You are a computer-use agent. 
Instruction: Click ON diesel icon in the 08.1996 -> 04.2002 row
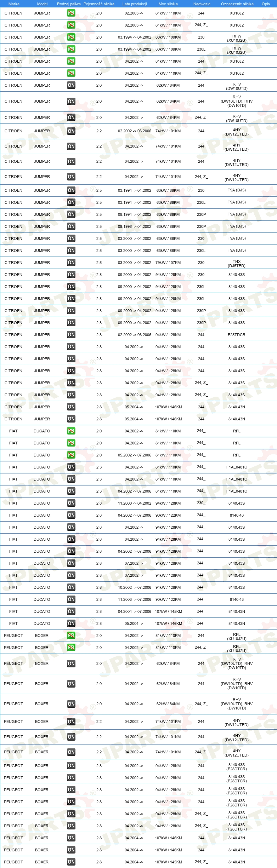coord(71,226)
